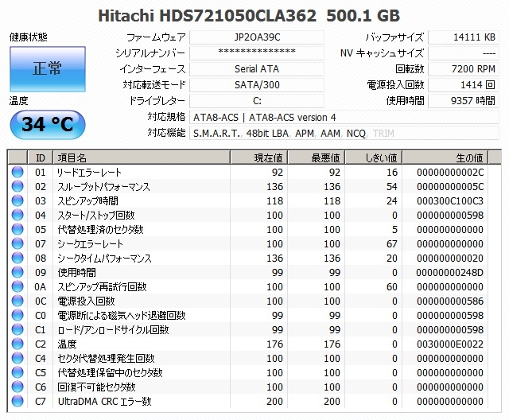
Task: Select the 電源断による磁気ヘッド退避回数 row
Action: tap(122, 315)
